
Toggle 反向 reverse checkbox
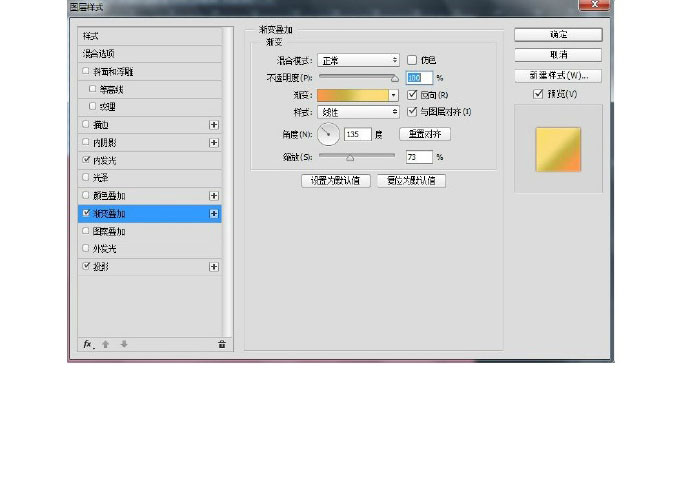[x=412, y=95]
